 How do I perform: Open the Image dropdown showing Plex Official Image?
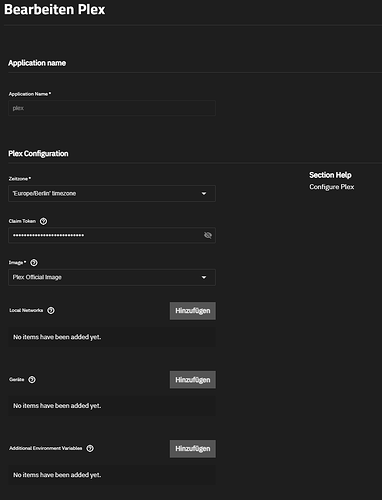(112, 277)
